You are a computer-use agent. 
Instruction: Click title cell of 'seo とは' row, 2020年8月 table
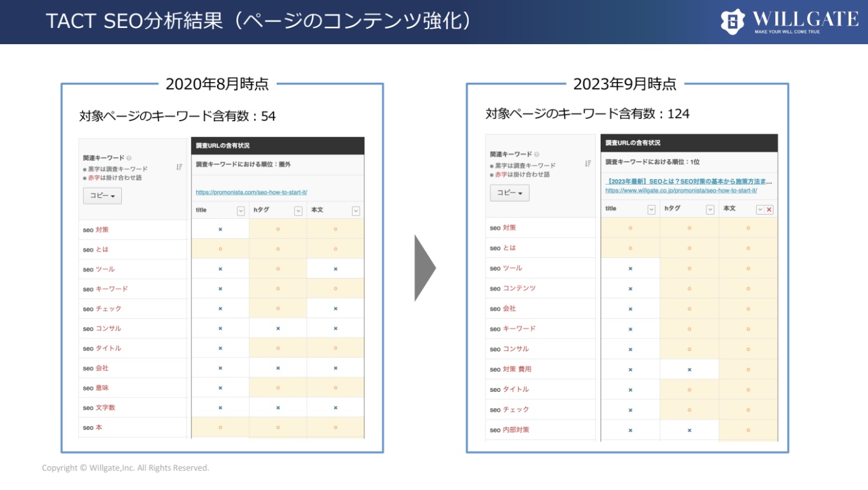point(220,249)
